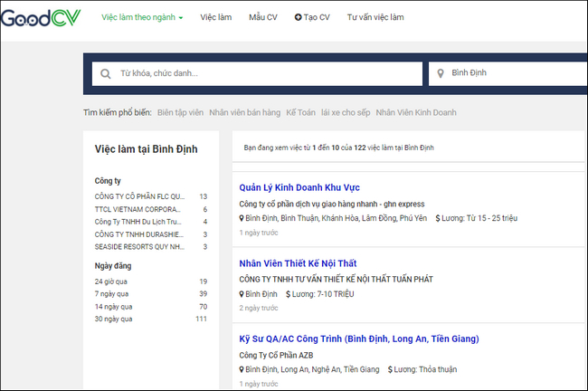
Task: Click heading Việc làm tại Bình Định
Action: 146,149
